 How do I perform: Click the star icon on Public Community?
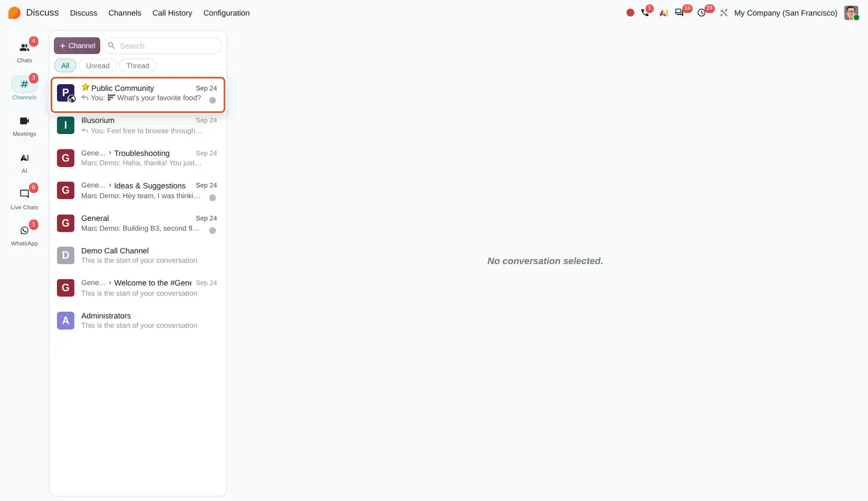tap(85, 87)
